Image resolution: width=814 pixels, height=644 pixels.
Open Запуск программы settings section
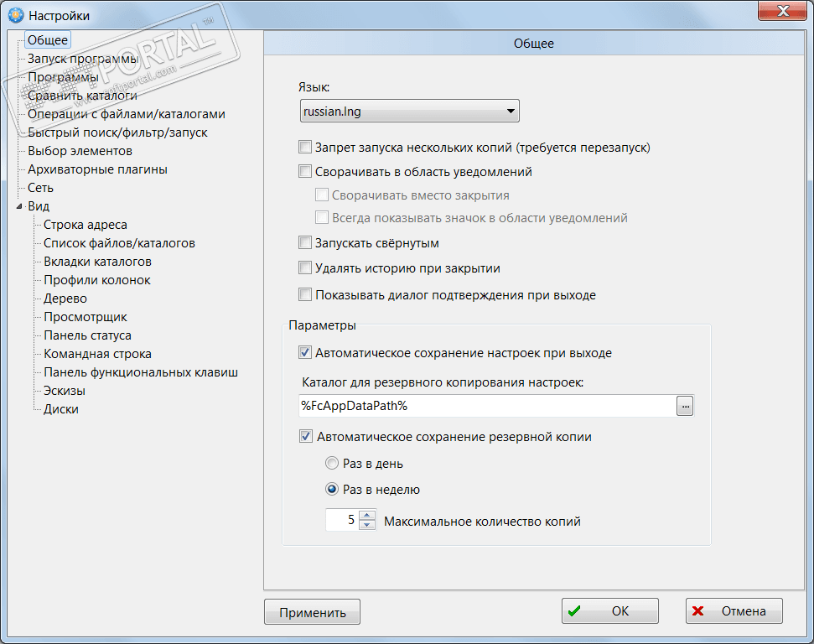(83, 59)
